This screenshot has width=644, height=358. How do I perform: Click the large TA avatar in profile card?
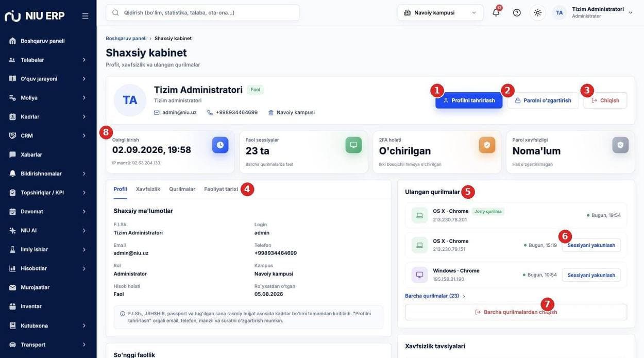tap(130, 100)
